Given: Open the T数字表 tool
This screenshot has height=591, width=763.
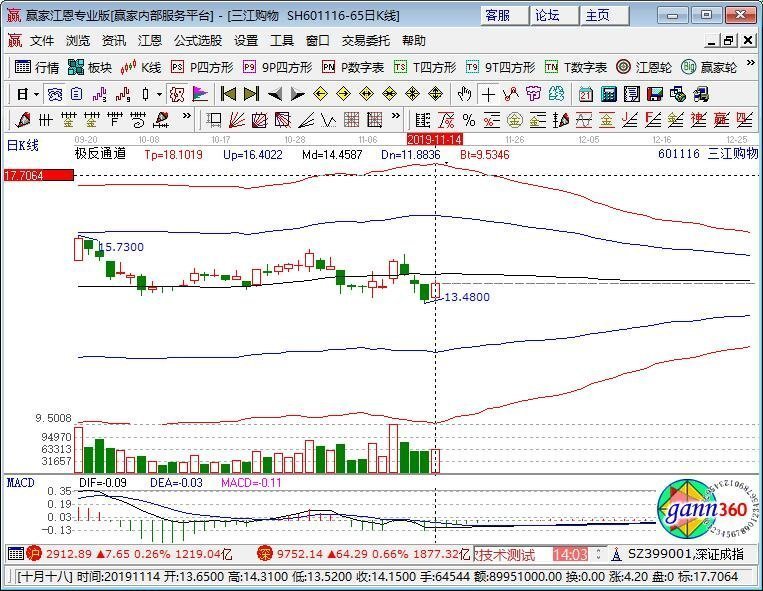Looking at the screenshot, I should (x=576, y=67).
